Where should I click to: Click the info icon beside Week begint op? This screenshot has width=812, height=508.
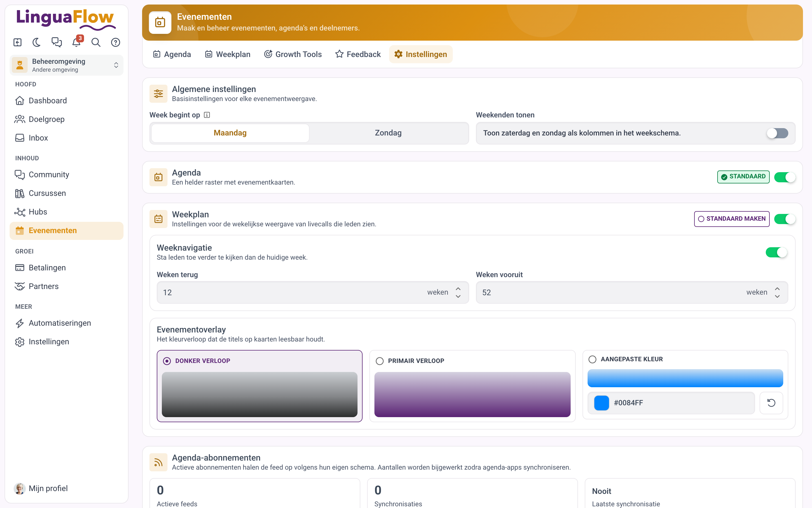pos(207,115)
